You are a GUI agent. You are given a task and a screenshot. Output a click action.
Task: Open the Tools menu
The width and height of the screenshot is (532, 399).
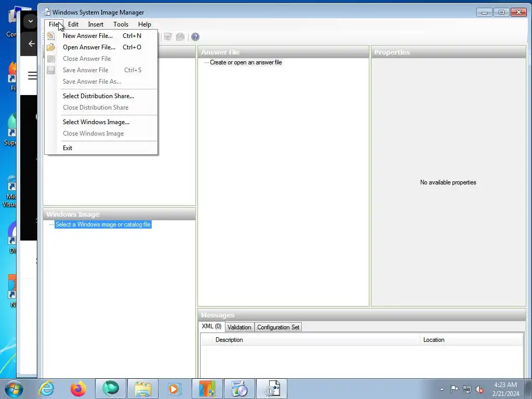point(121,24)
